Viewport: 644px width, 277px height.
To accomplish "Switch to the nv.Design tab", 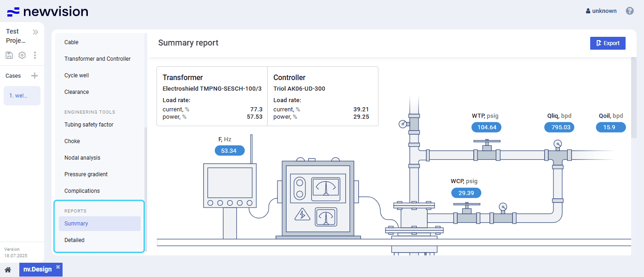I will pos(37,270).
